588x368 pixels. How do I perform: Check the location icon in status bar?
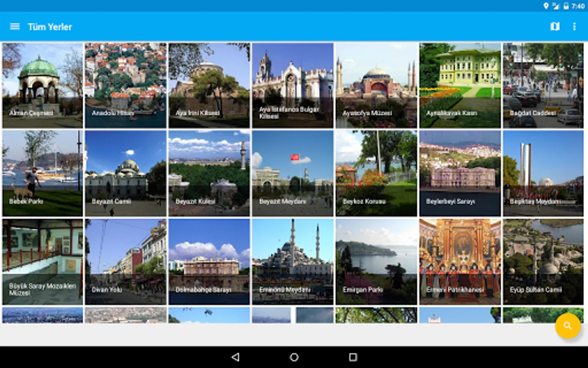(546, 6)
